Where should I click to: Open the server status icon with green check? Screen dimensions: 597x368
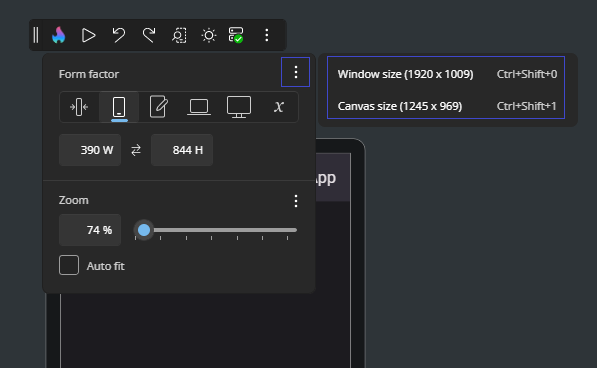pyautogui.click(x=236, y=35)
